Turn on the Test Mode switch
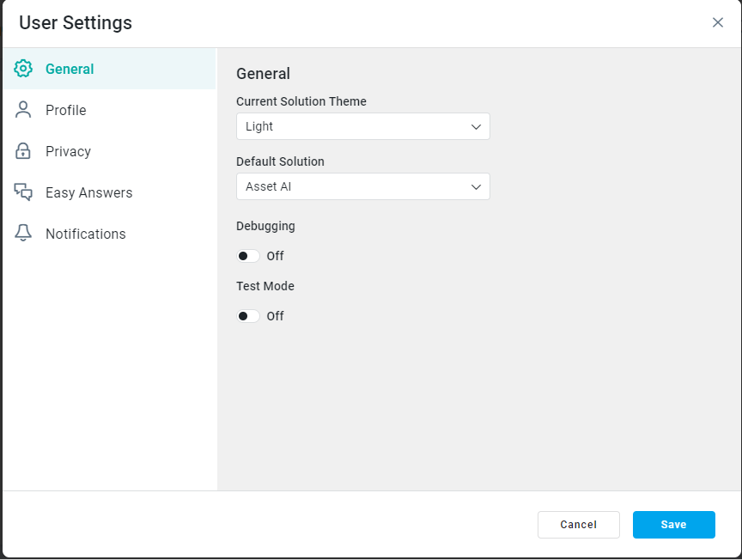This screenshot has height=560, width=742. pos(248,316)
